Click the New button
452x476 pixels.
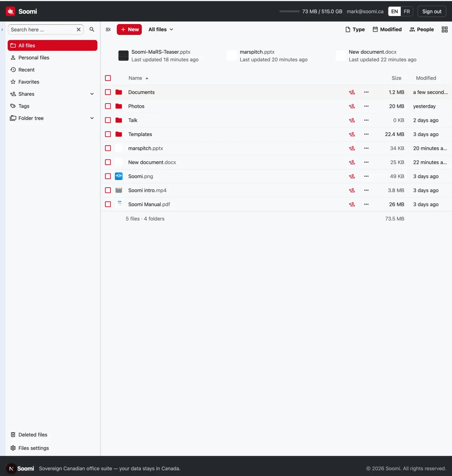(129, 30)
